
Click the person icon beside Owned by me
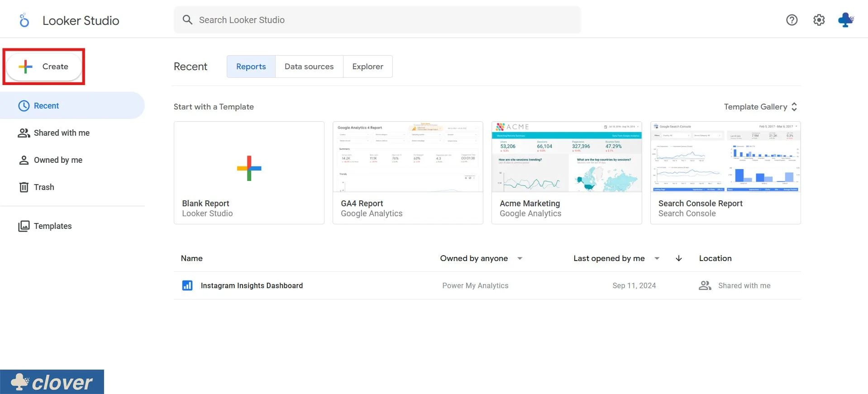tap(24, 160)
